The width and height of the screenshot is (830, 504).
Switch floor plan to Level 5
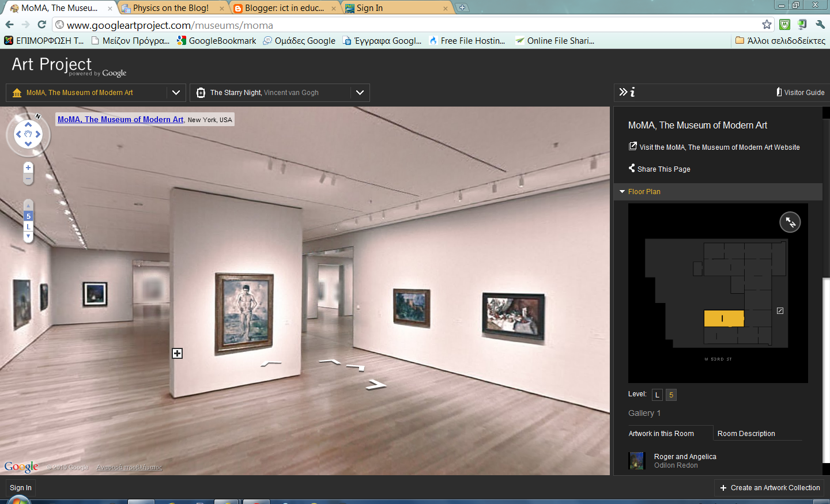click(671, 395)
